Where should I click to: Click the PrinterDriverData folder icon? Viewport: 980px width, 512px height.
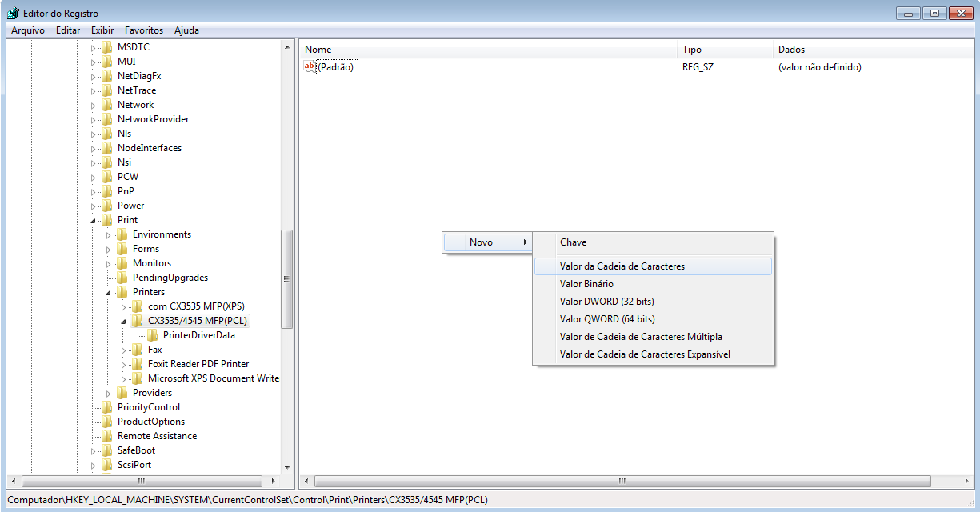coord(153,335)
